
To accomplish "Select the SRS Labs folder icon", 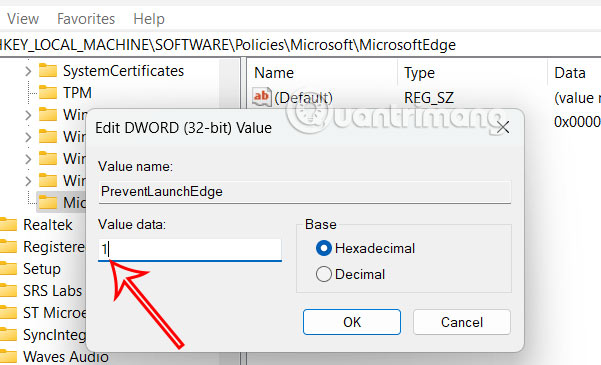I will pos(8,291).
